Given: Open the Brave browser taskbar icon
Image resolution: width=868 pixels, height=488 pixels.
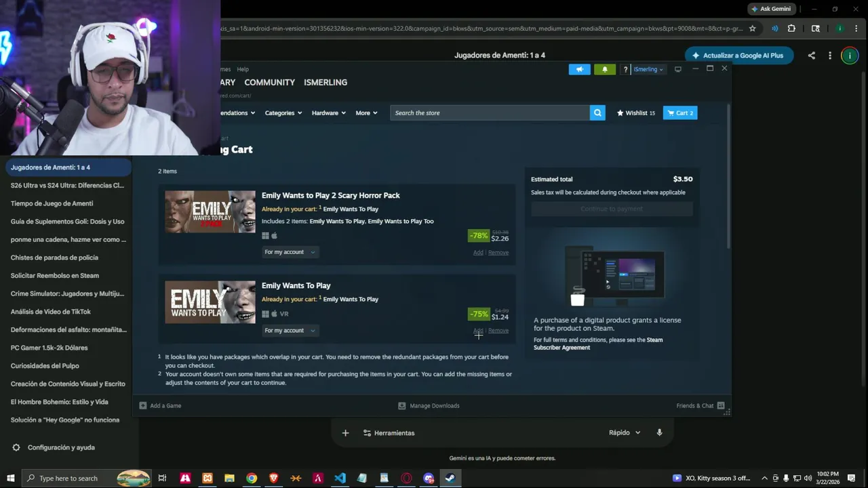Looking at the screenshot, I should point(273,478).
